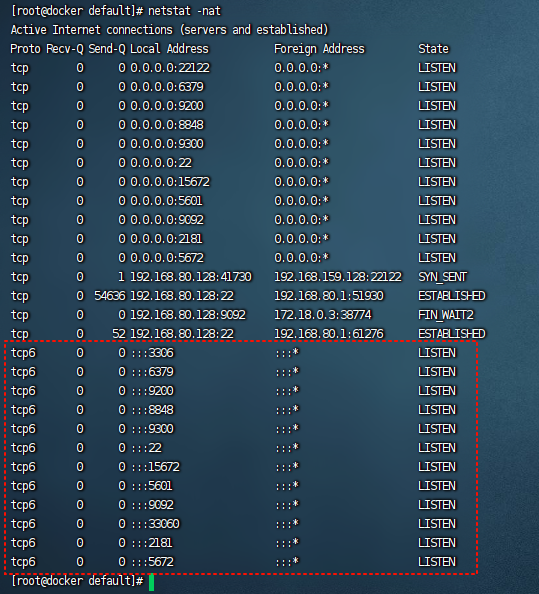Click local address 0.0.0.0:8848
This screenshot has width=539, height=594.
(167, 125)
